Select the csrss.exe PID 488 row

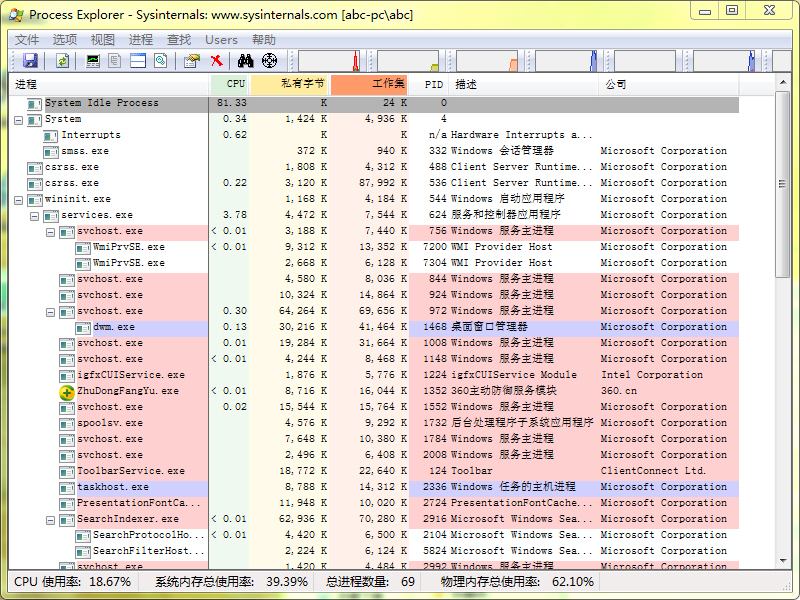[374, 167]
